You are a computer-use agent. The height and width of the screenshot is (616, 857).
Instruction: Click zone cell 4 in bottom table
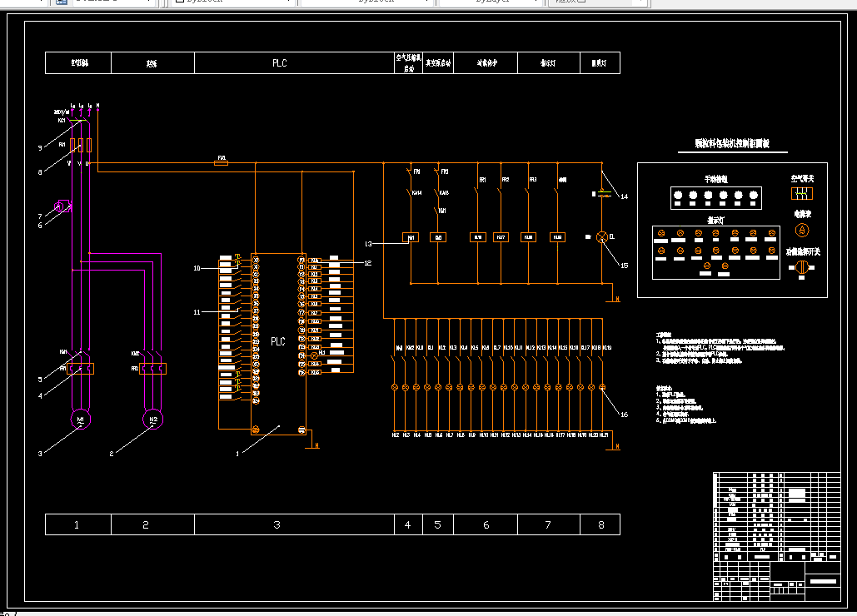408,524
